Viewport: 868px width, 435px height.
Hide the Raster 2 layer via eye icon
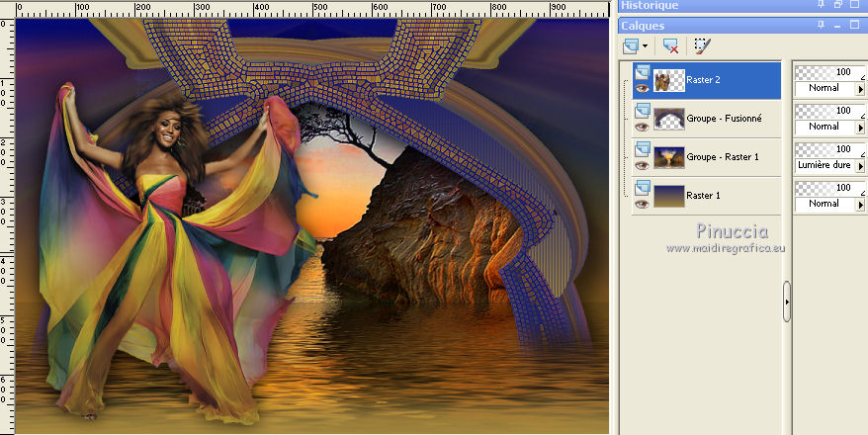click(643, 88)
